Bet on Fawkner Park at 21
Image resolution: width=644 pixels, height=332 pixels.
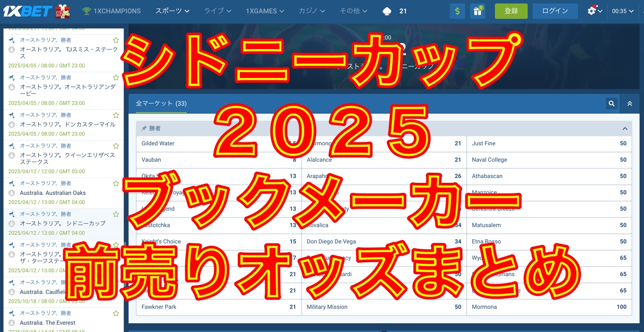click(218, 307)
